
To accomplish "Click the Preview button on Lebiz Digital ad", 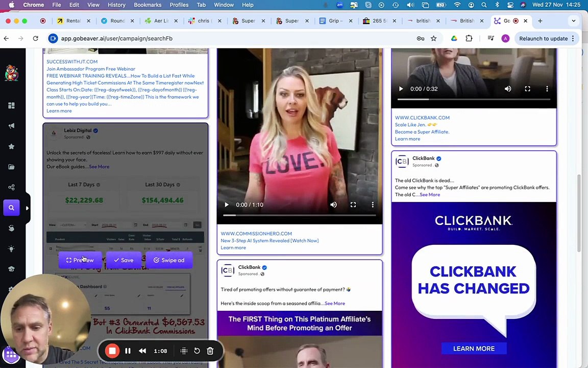I will [x=80, y=260].
